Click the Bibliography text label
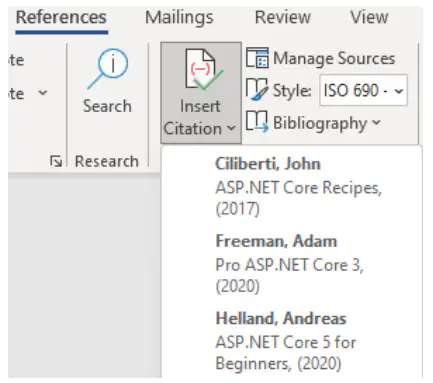This screenshot has width=433, height=383. click(320, 123)
